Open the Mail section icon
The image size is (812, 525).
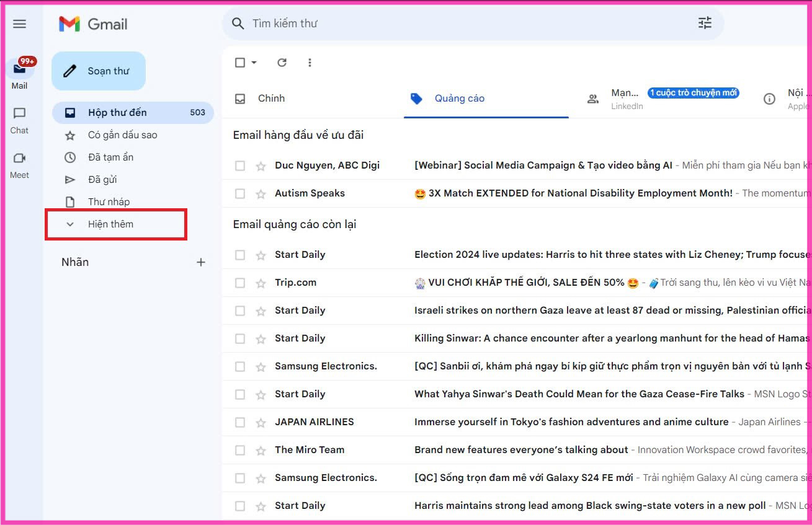pos(20,68)
